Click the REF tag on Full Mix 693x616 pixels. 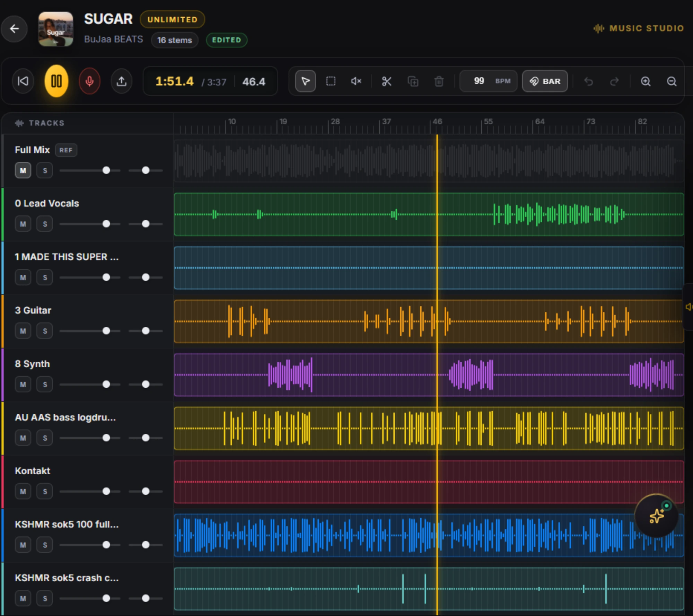tap(66, 150)
